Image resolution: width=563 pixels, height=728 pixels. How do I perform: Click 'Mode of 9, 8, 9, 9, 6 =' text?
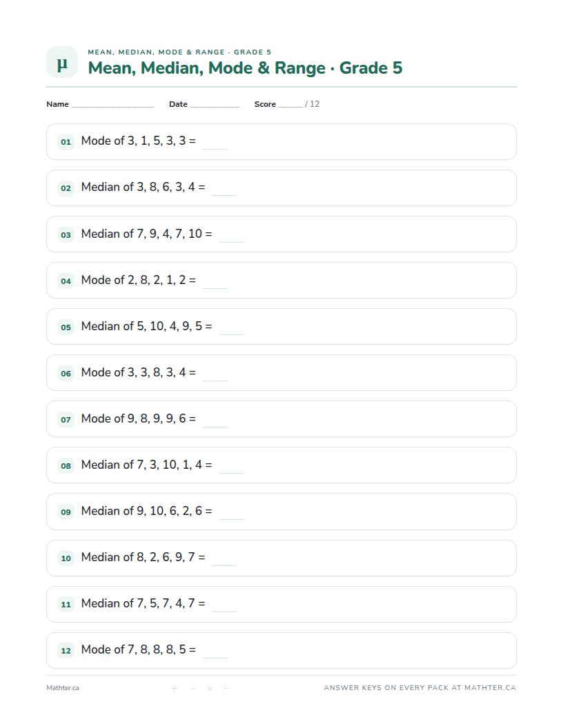[139, 418]
